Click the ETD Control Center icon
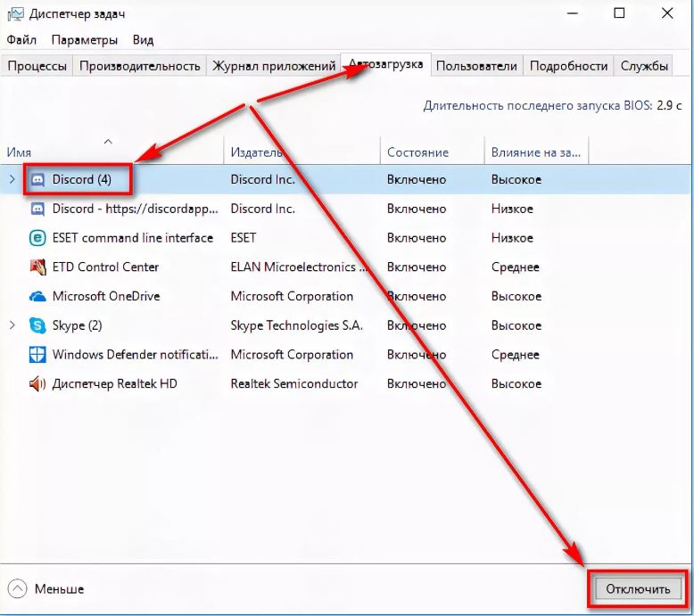694x616 pixels. tap(37, 267)
